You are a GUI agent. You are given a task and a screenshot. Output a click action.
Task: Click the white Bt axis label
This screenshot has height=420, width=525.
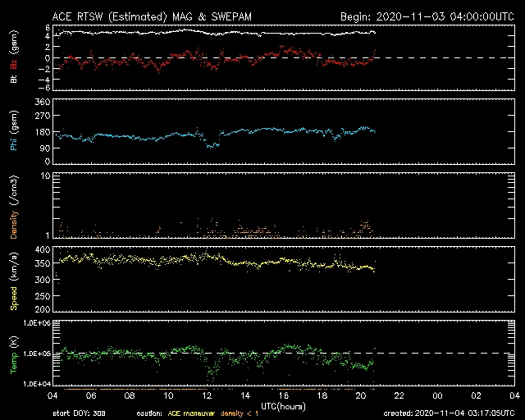[14, 80]
